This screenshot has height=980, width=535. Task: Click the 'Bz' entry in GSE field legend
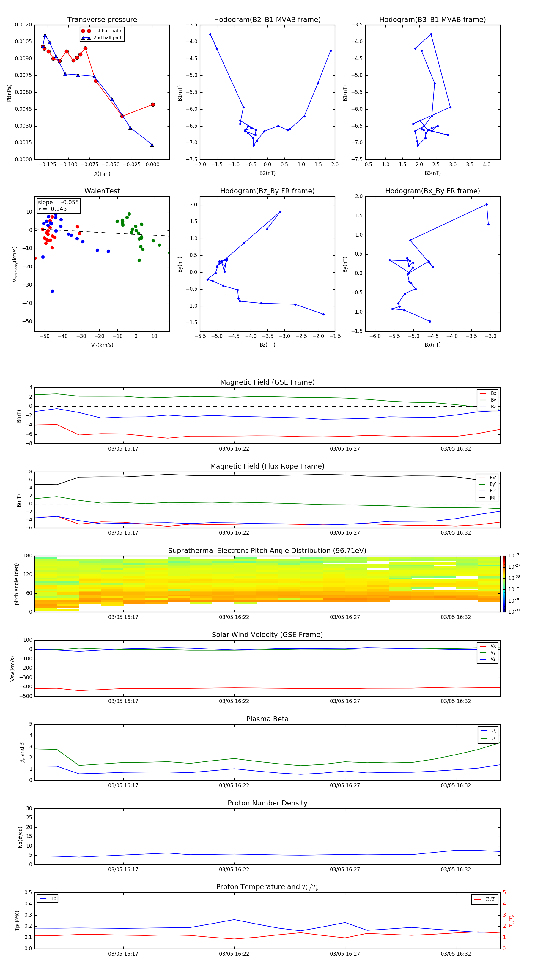pyautogui.click(x=488, y=407)
